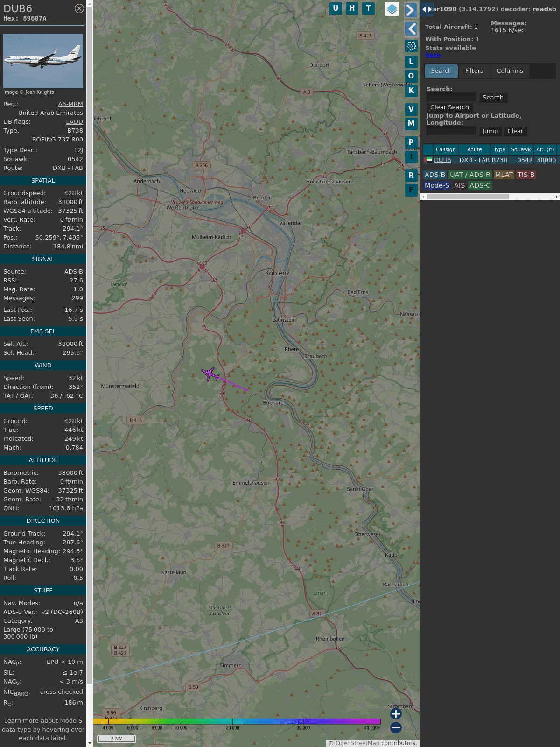Screen dimensions: 560x747
Task: Open the map layer switcher icon
Action: tap(392, 9)
